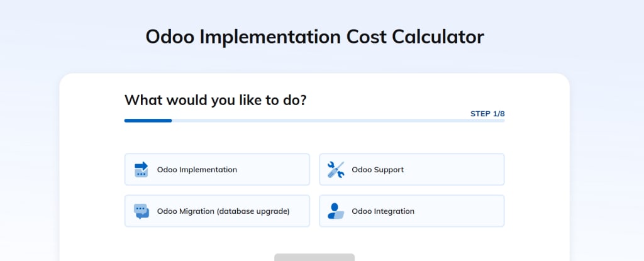Click the STEP 1/8 indicator
This screenshot has width=644, height=261.
(x=487, y=114)
